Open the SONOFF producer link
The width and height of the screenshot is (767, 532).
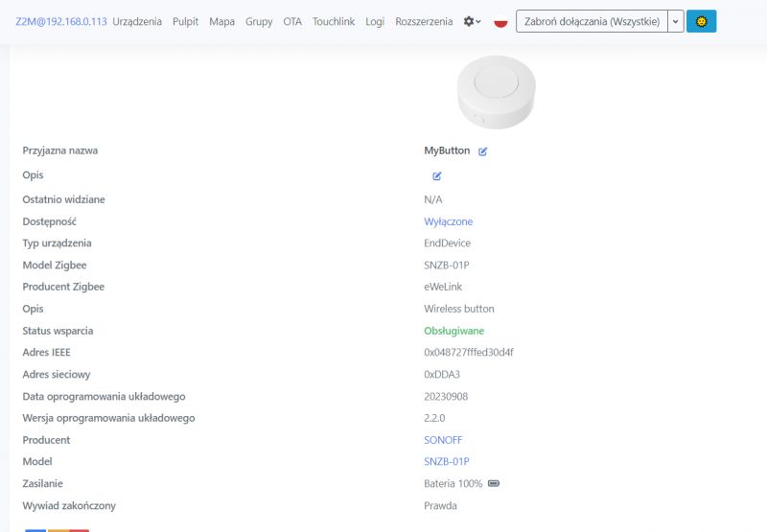tap(443, 440)
